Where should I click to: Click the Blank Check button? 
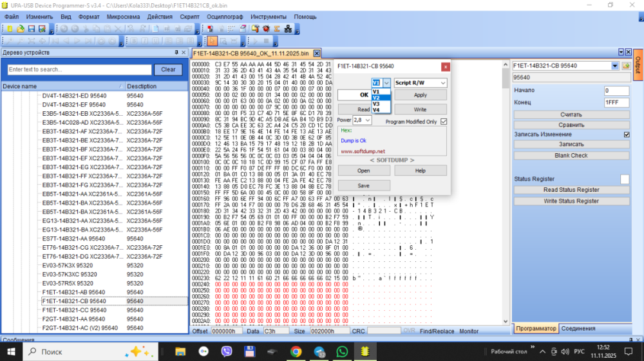click(571, 156)
